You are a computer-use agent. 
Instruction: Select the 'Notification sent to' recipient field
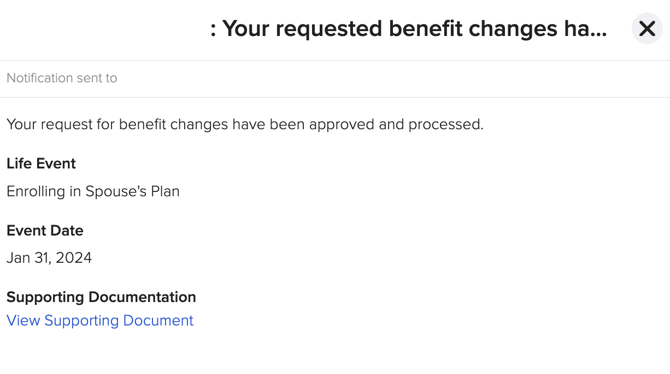(x=335, y=79)
